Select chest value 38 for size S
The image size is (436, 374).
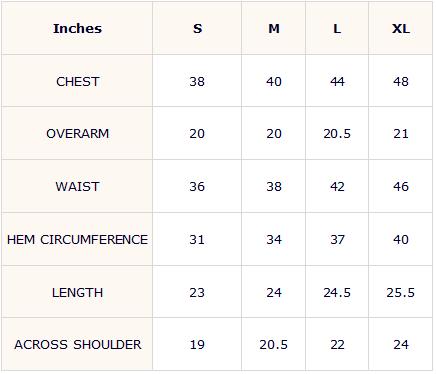(197, 81)
